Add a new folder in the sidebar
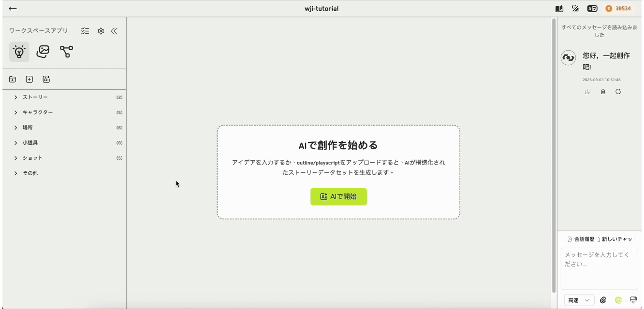This screenshot has height=309, width=644. click(x=13, y=79)
